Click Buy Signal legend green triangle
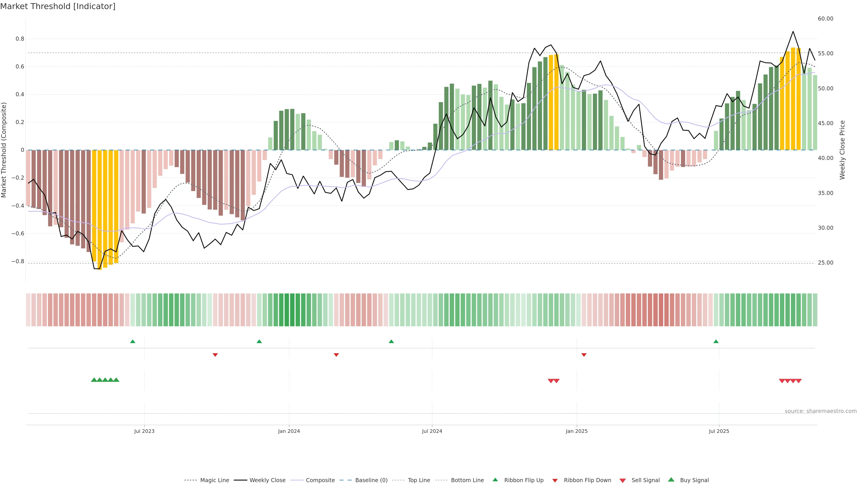The width and height of the screenshot is (868, 488). tap(671, 480)
